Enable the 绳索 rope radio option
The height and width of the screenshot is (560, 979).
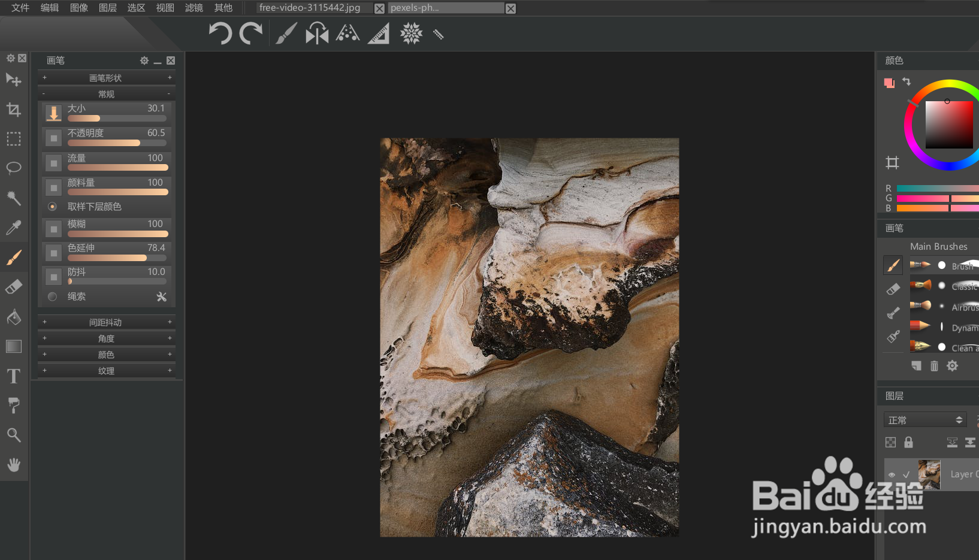click(53, 296)
